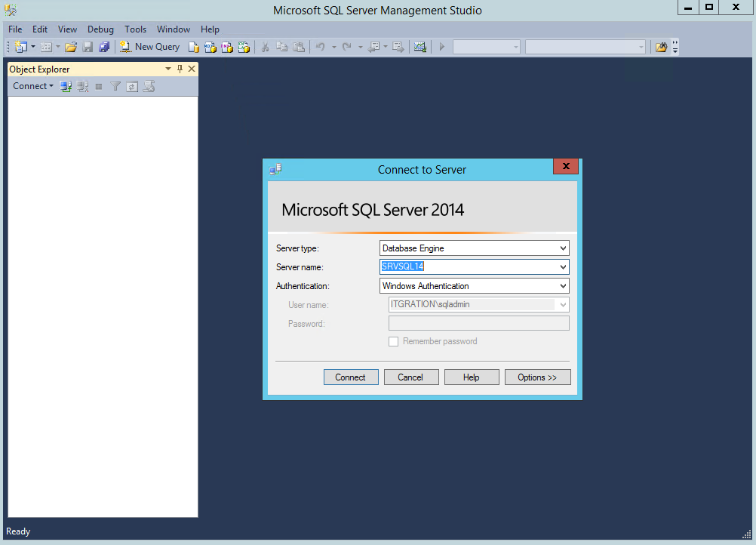Viewport: 756px width, 545px height.
Task: Click the Stop square icon in Object Explorer
Action: pos(99,87)
